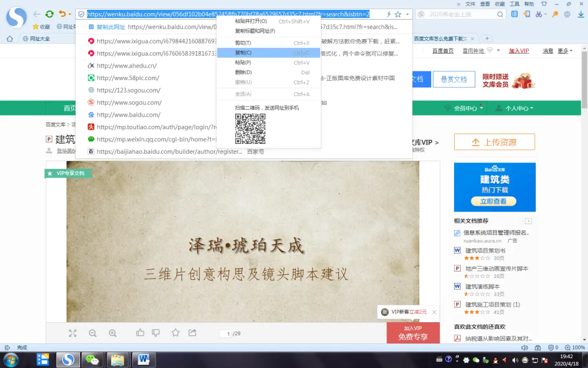Click the green refresh icon
Viewport: 588px width, 368px height.
click(50, 14)
